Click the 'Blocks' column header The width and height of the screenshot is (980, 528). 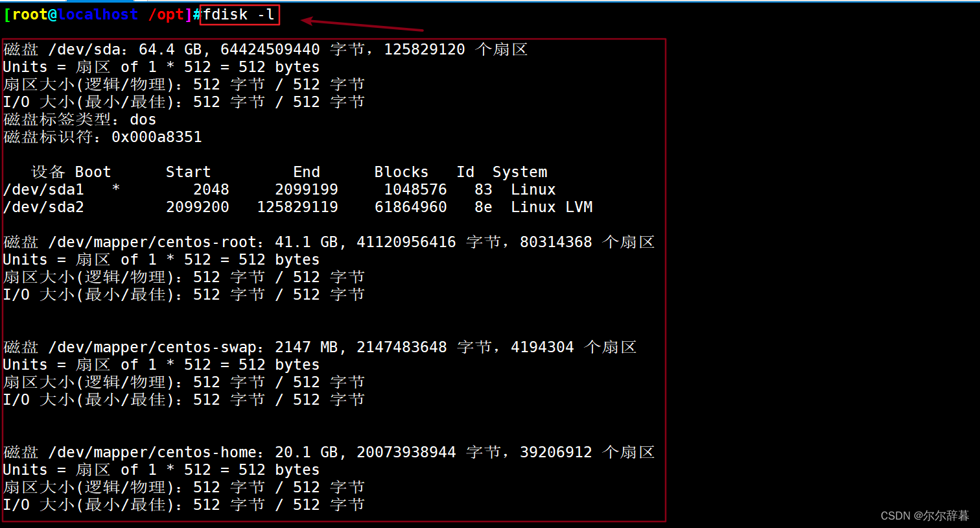401,172
